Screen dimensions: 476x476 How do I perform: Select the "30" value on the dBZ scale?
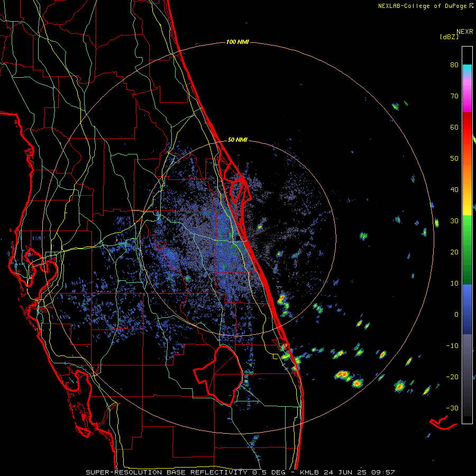point(454,221)
